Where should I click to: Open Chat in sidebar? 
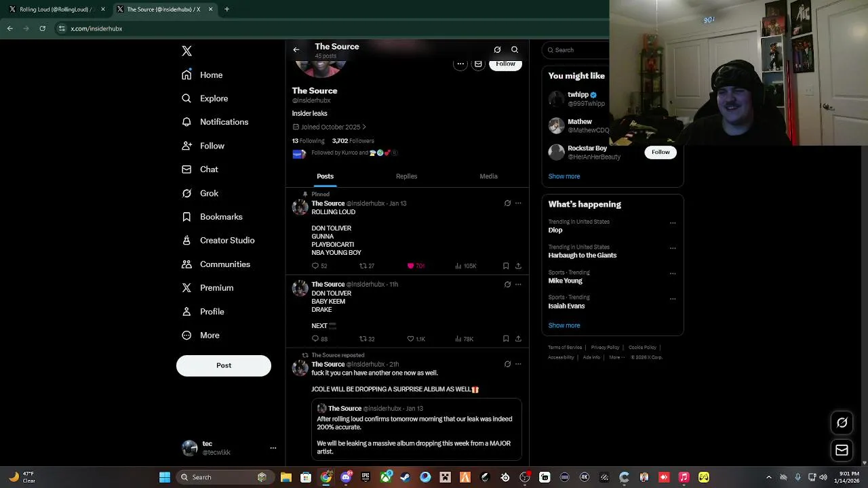click(200, 169)
